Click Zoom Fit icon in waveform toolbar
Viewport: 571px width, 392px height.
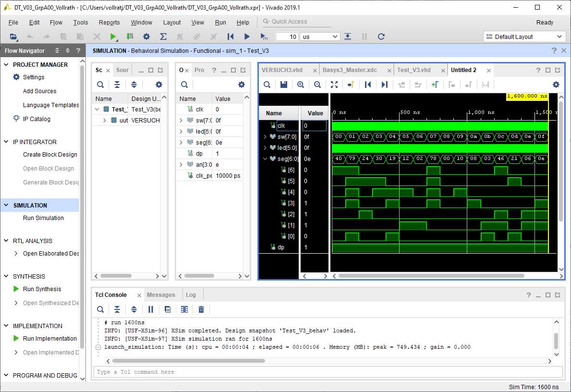[x=334, y=85]
